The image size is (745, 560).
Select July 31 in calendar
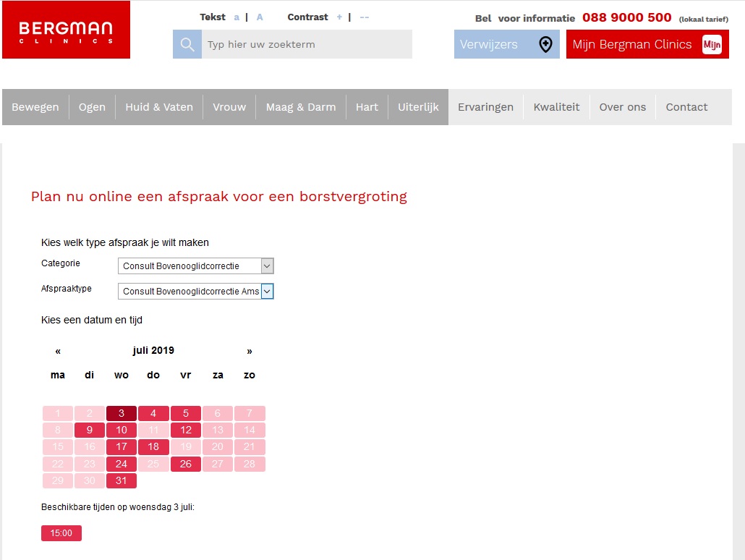pos(122,480)
